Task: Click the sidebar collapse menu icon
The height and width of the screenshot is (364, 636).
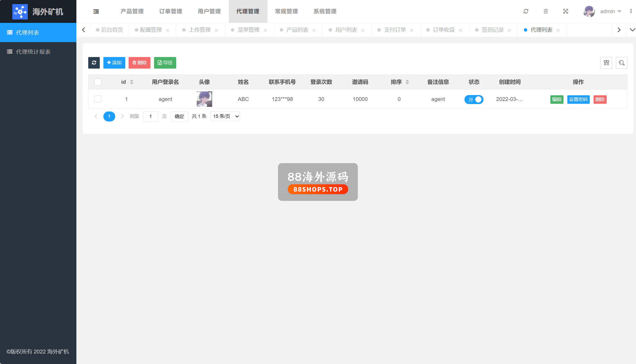Action: click(96, 11)
